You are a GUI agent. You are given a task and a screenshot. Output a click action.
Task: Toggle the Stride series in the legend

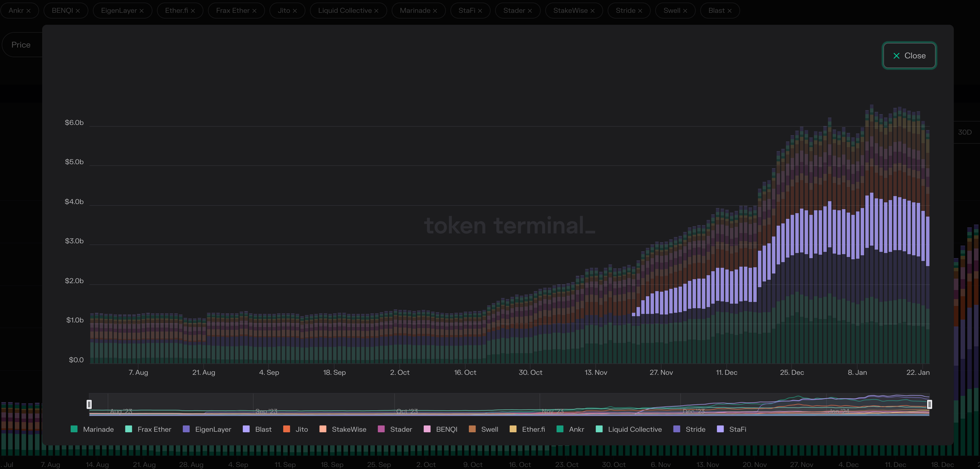pyautogui.click(x=695, y=429)
